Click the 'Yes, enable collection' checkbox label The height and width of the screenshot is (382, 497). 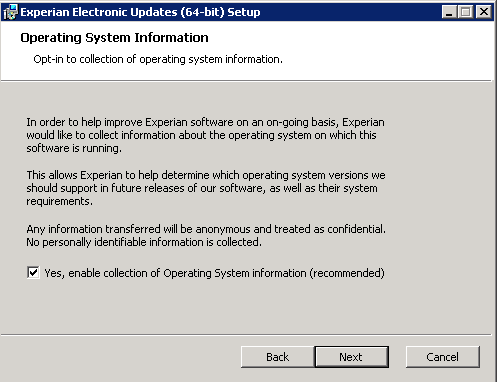point(214,273)
